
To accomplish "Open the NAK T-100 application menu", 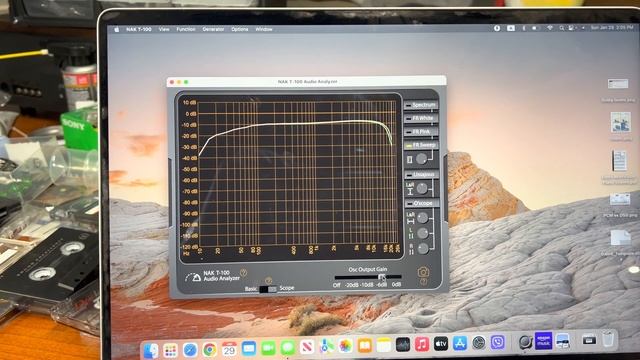I will point(139,29).
